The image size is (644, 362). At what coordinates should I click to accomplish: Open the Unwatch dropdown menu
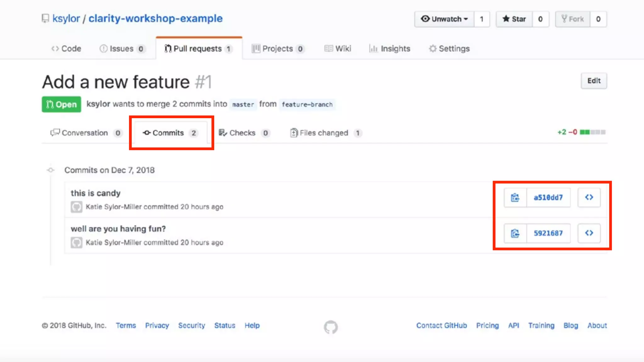point(444,19)
